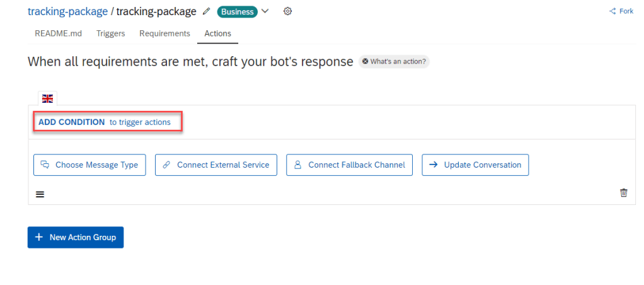Screen dimensions: 644x285
Task: Switch to the README.md tab
Action: (54, 33)
